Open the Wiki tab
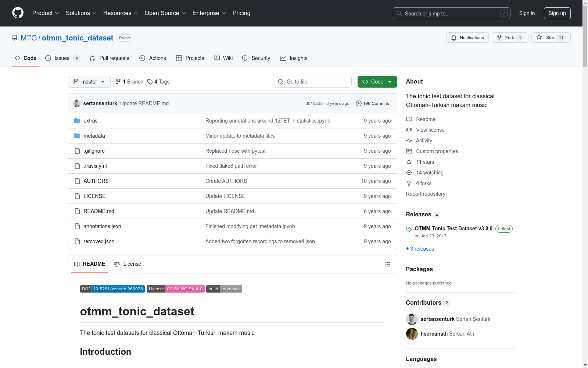 [x=223, y=58]
